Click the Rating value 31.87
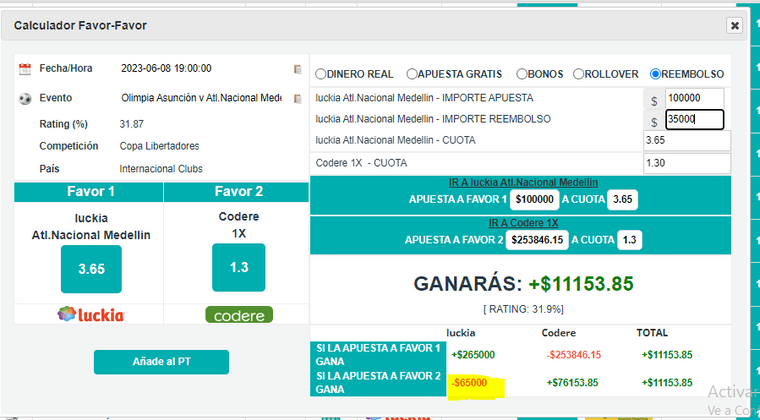The height and width of the screenshot is (420, 760). [x=131, y=124]
